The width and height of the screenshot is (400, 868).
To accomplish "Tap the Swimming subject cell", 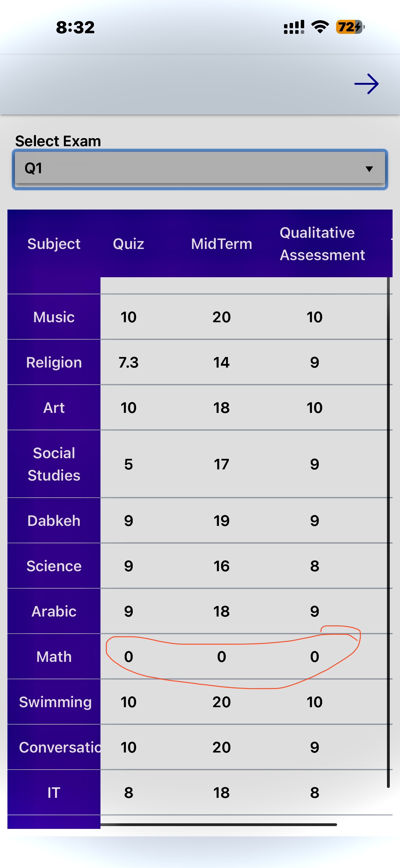I will pos(55,702).
